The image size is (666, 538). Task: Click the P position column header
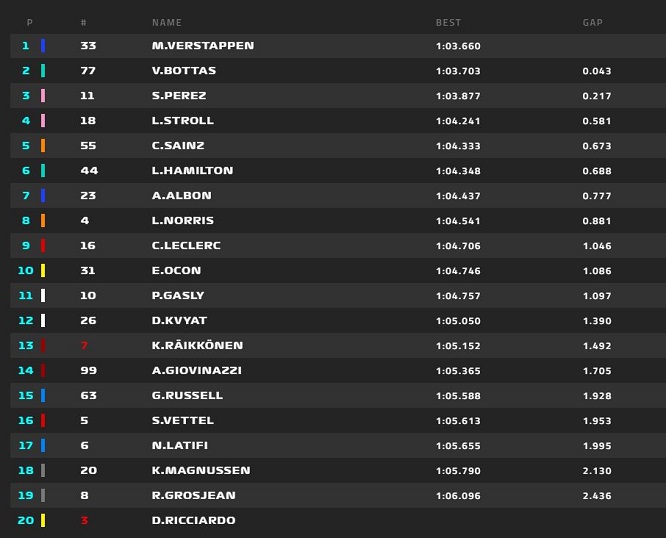(x=29, y=22)
